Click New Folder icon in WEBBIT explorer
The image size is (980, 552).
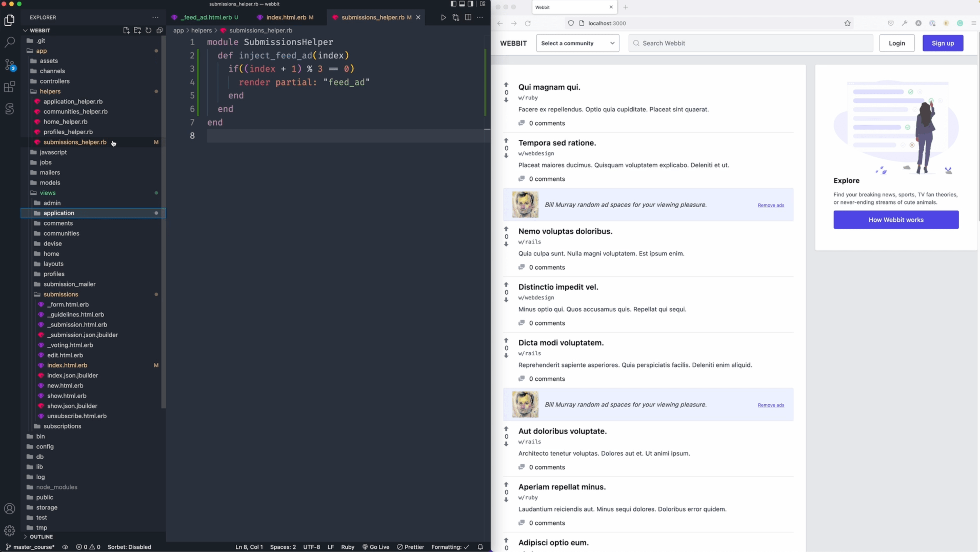pyautogui.click(x=137, y=30)
